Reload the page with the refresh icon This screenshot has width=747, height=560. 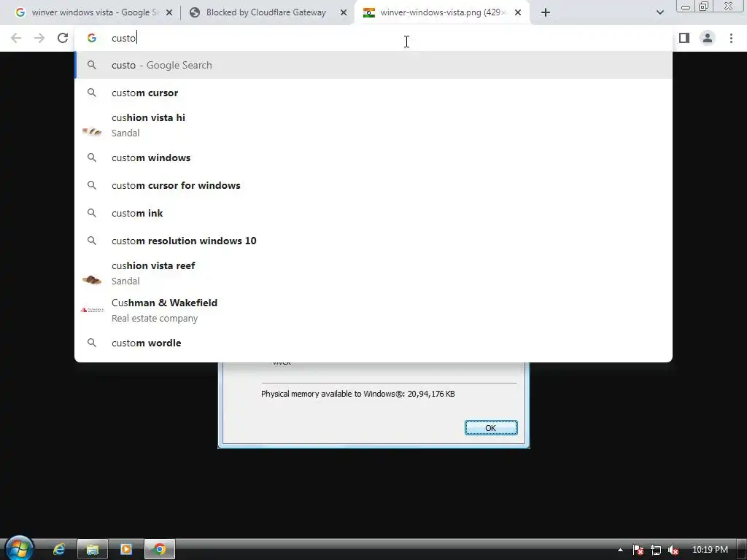tap(63, 38)
